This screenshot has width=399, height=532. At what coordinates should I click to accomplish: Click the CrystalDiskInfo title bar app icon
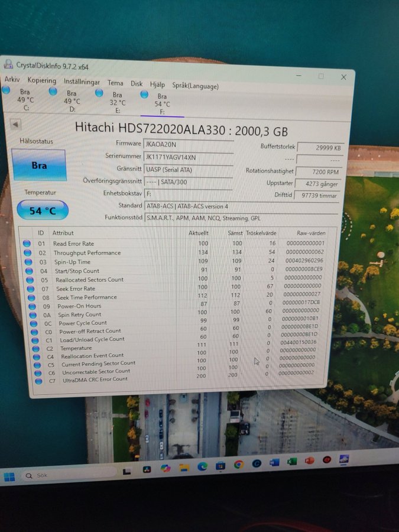click(x=8, y=63)
